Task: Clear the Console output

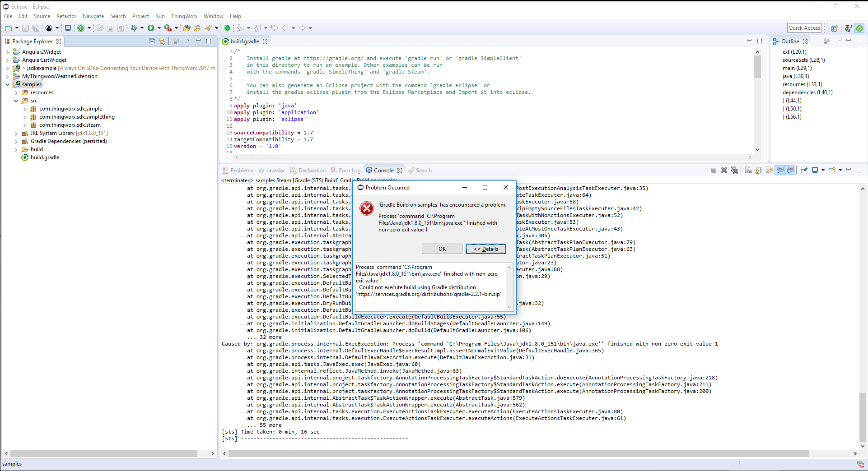Action: (x=749, y=170)
